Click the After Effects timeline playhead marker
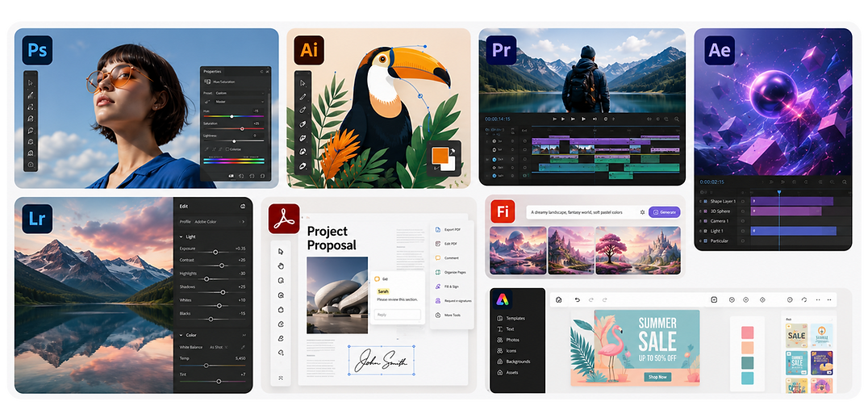Viewport: 868px width, 410px height. [x=779, y=192]
